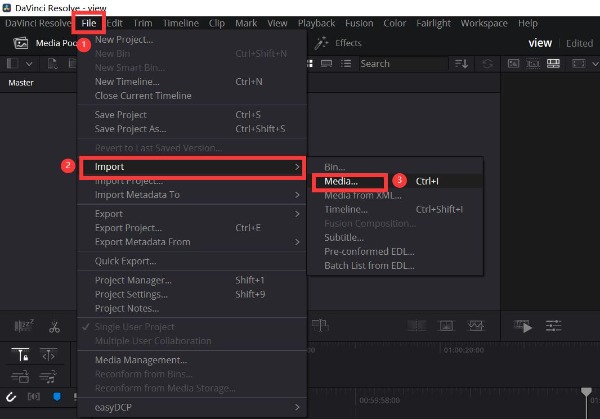Choose Batch List from EDL... entry
This screenshot has width=600, height=419.
[395, 266]
